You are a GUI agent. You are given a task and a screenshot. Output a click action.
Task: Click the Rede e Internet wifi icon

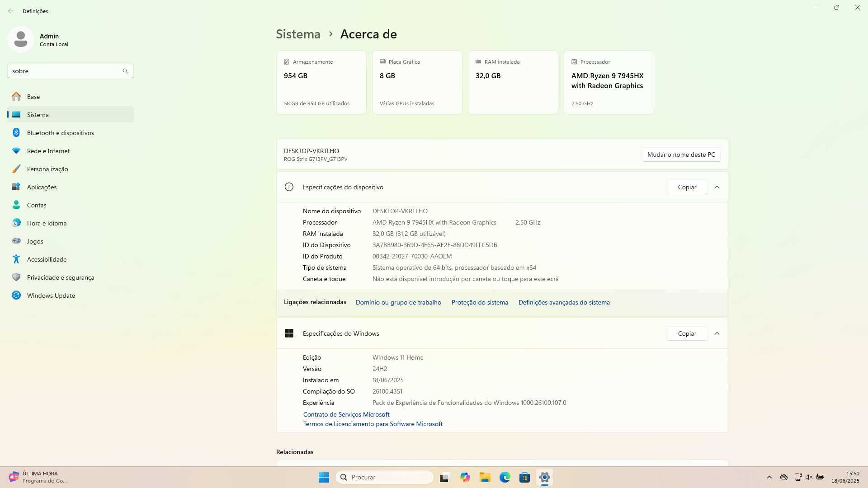click(16, 150)
